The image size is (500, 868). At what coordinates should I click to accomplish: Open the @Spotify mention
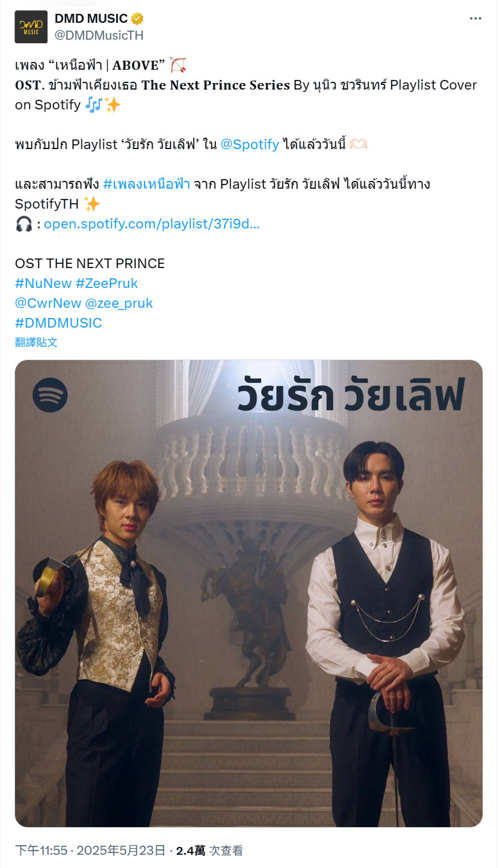coord(250,144)
